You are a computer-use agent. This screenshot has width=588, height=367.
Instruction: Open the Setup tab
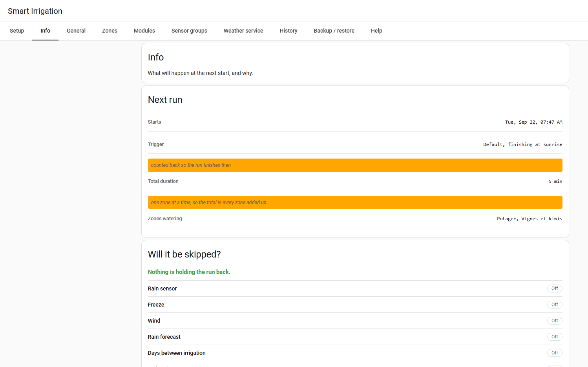coord(17,31)
